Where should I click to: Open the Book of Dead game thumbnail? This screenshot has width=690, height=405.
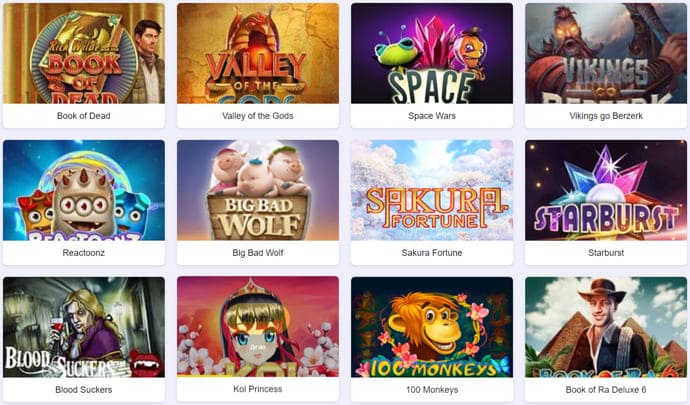tap(84, 53)
